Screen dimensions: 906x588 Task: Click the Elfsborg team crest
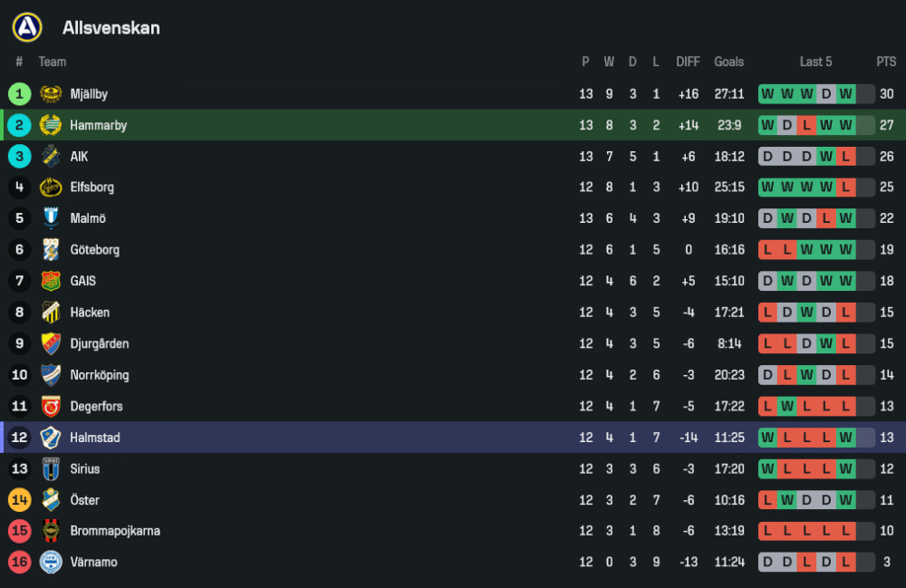(51, 188)
